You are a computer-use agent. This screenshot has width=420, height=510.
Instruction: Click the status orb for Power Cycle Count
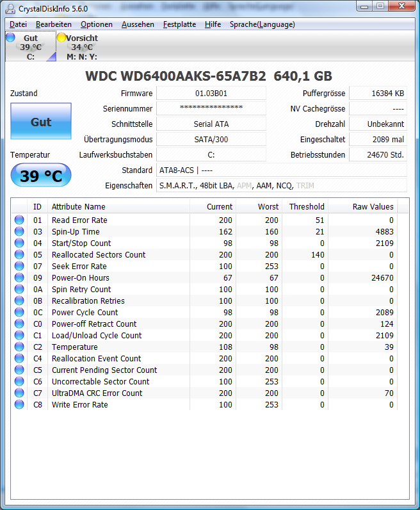(x=19, y=312)
